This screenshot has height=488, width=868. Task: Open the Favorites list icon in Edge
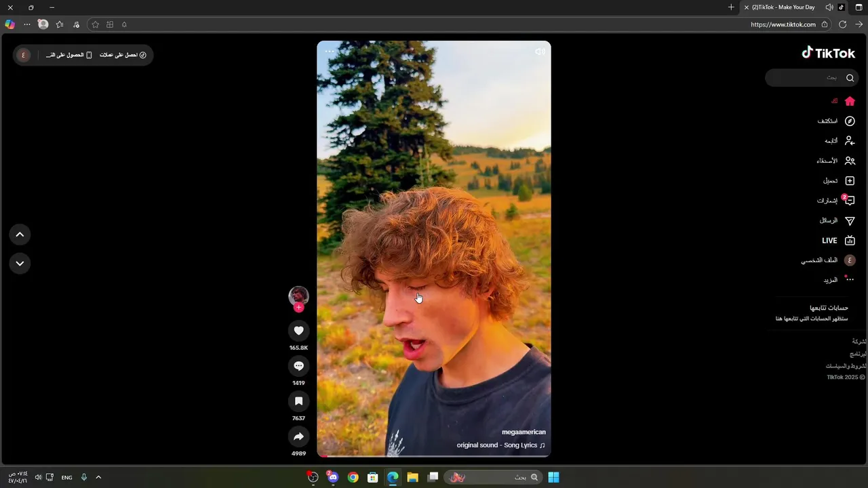click(60, 24)
